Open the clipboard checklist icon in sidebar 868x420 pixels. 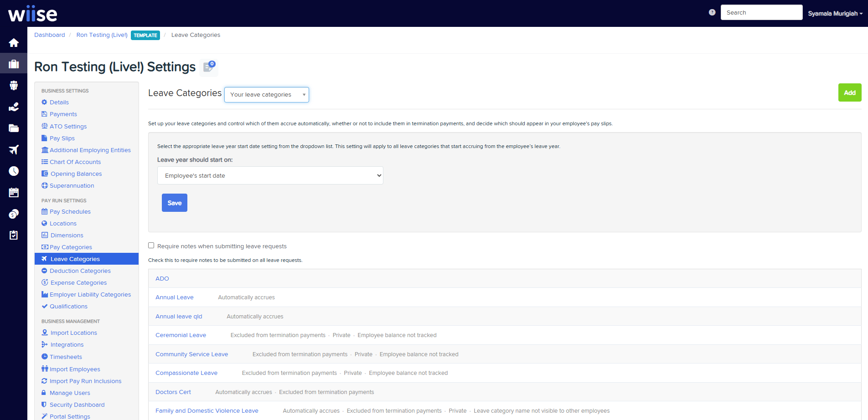[x=14, y=235]
